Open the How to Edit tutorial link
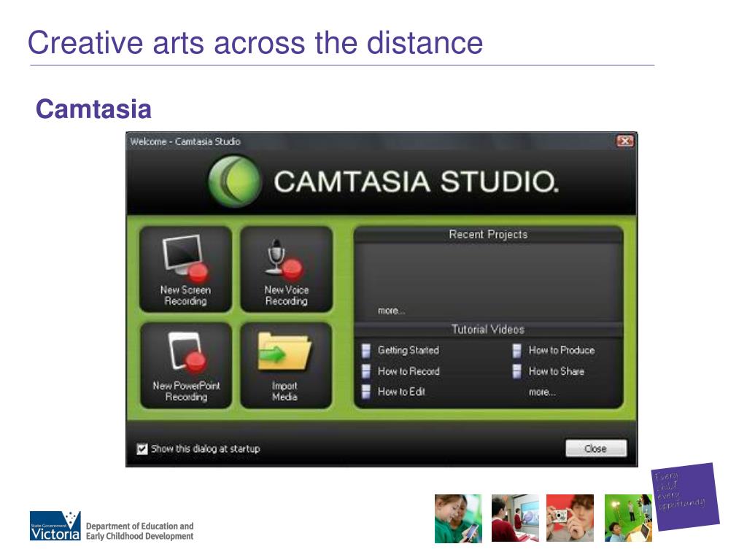747x560 pixels. [x=401, y=392]
